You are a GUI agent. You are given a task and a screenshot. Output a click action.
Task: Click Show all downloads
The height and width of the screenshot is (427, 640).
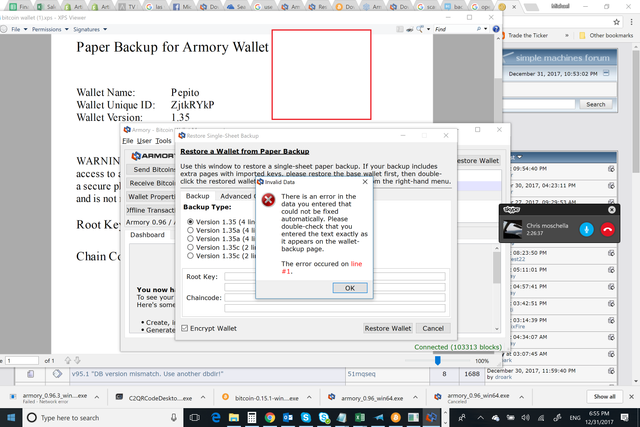[x=604, y=396]
